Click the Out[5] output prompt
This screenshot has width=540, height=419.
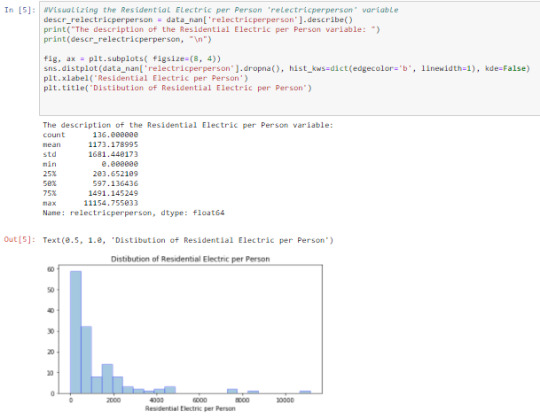point(20,240)
